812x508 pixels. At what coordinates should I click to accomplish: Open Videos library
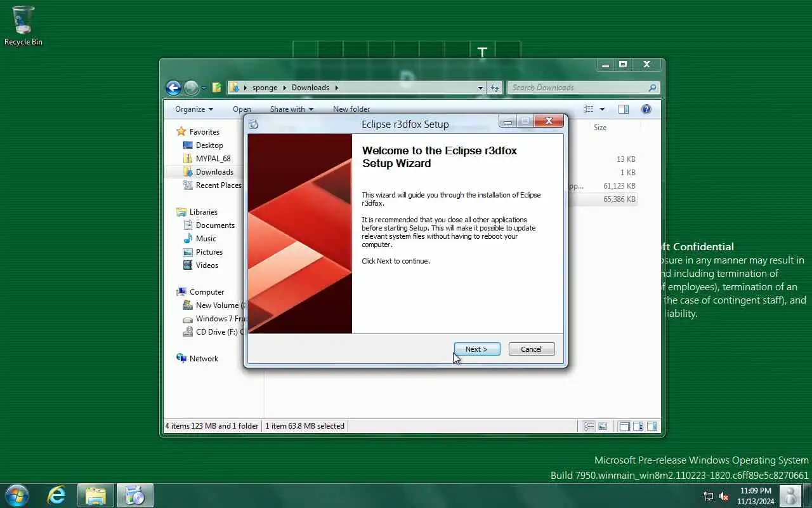[x=200, y=265]
